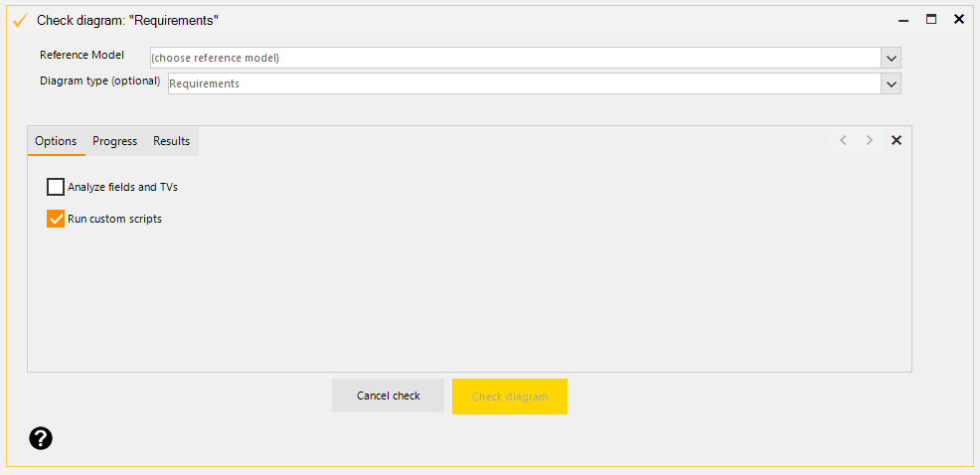The width and height of the screenshot is (980, 475).
Task: Uncheck Run custom scripts checkbox
Action: click(x=56, y=219)
